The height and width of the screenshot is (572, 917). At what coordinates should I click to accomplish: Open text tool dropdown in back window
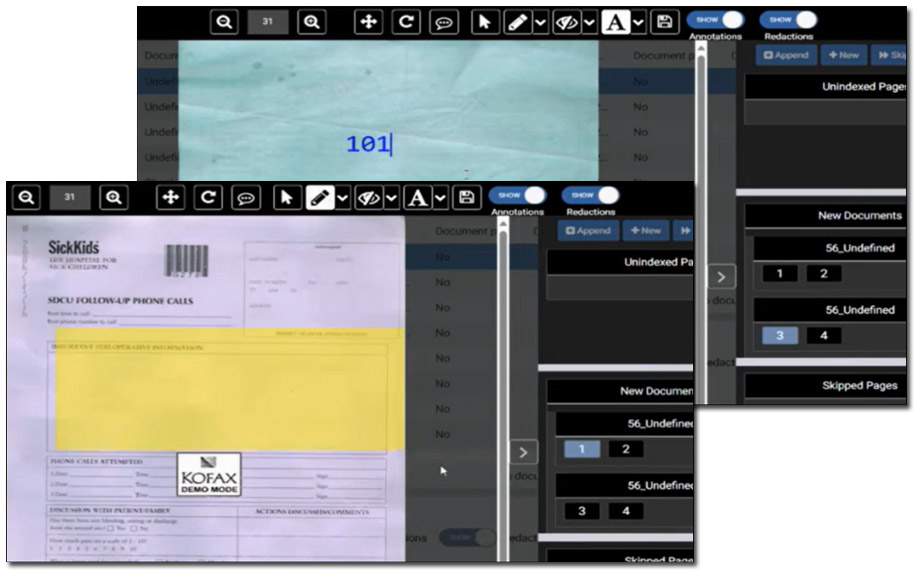639,23
